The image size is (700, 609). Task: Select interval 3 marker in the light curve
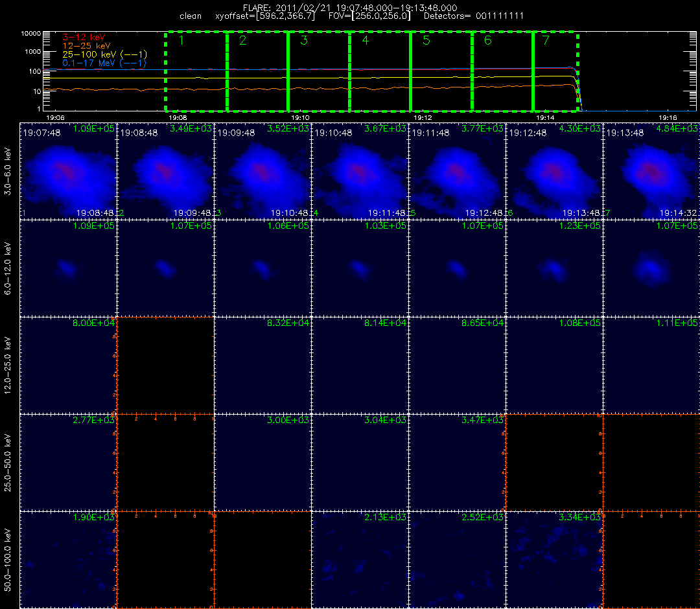coord(304,41)
